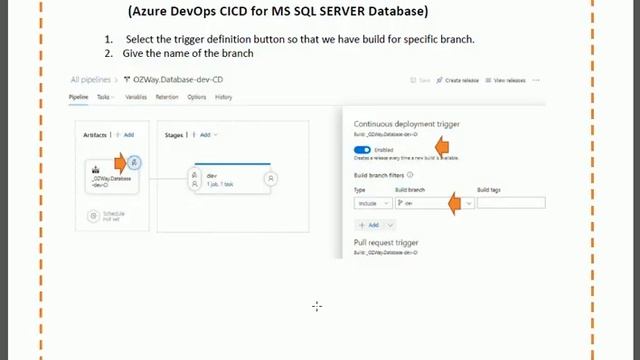Click the Add build branch filter button
The width and height of the screenshot is (640, 360).
coord(370,225)
